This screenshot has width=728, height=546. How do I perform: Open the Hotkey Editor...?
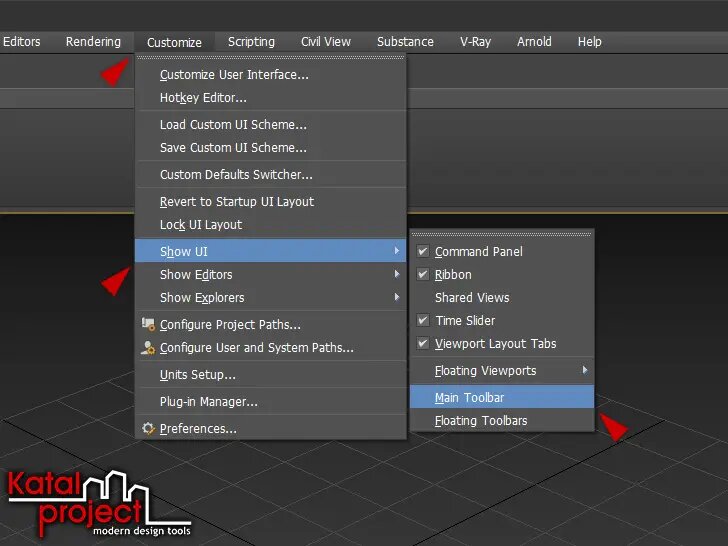[271, 98]
